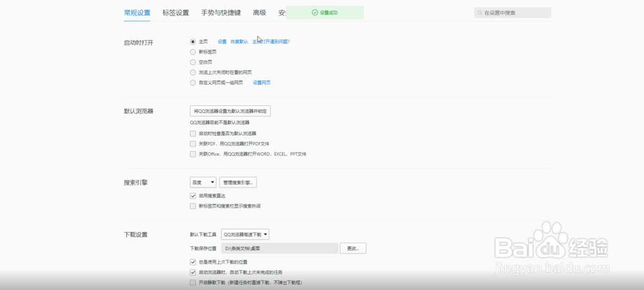Image resolution: width=644 pixels, height=290 pixels.
Task: Click the 管理搜索引擎... button
Action: tap(238, 182)
